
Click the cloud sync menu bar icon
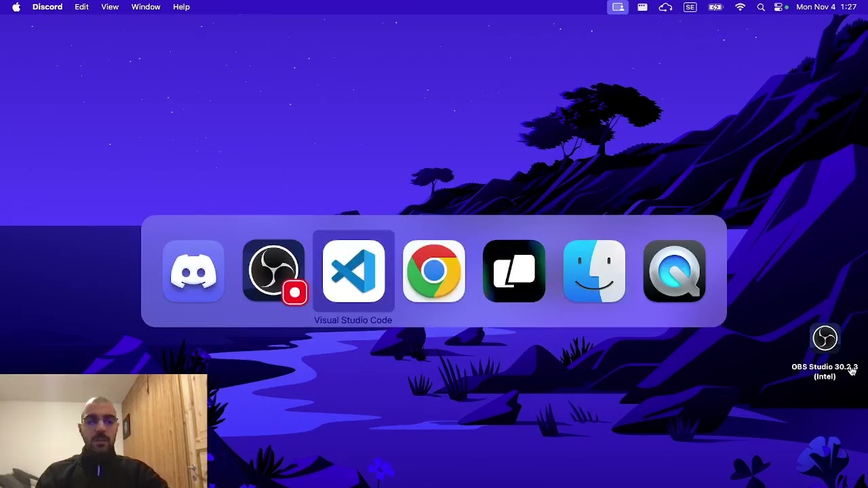(x=665, y=7)
